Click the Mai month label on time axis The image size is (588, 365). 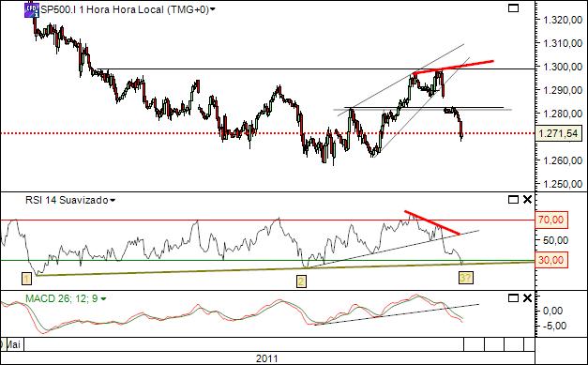[14, 344]
